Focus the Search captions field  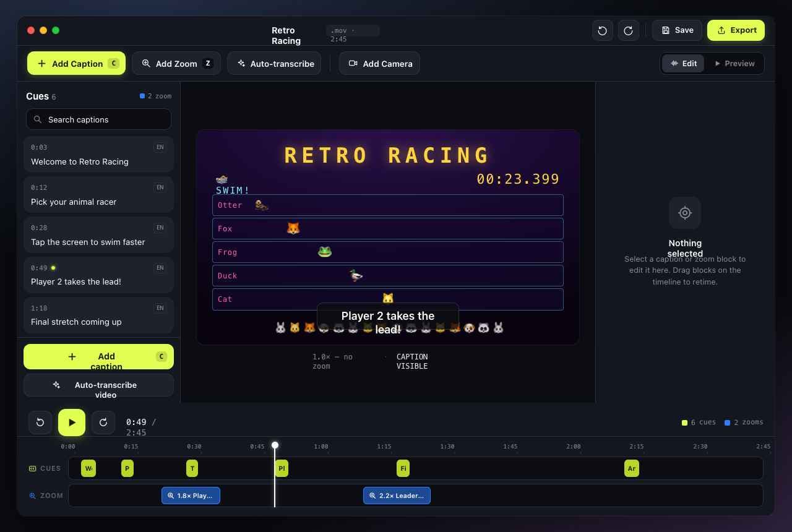[x=98, y=119]
